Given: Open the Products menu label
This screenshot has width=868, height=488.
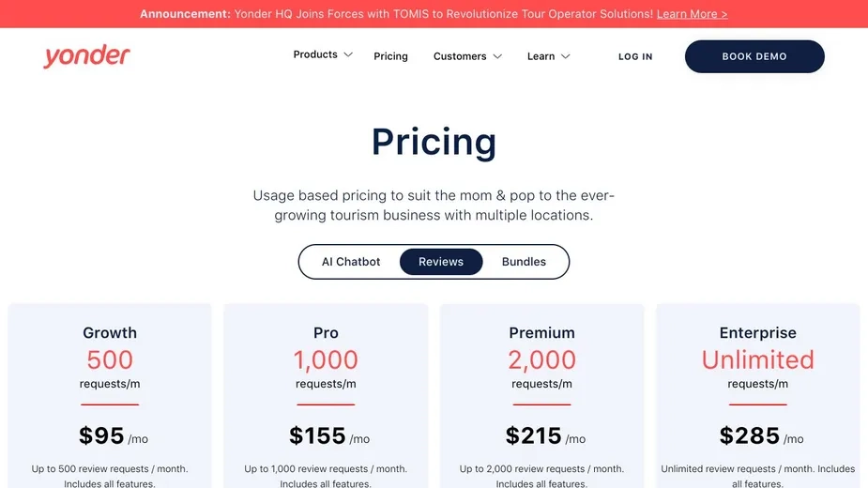Looking at the screenshot, I should click(315, 54).
